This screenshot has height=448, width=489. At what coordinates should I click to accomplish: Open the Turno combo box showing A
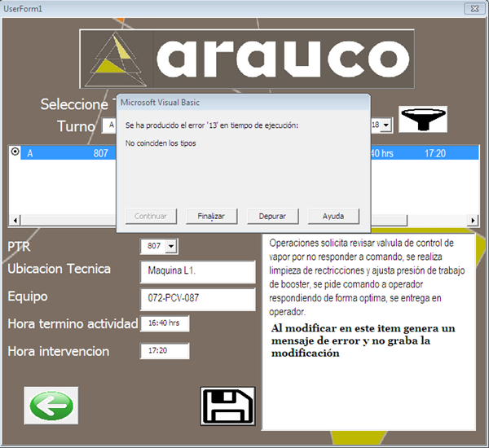coord(109,125)
